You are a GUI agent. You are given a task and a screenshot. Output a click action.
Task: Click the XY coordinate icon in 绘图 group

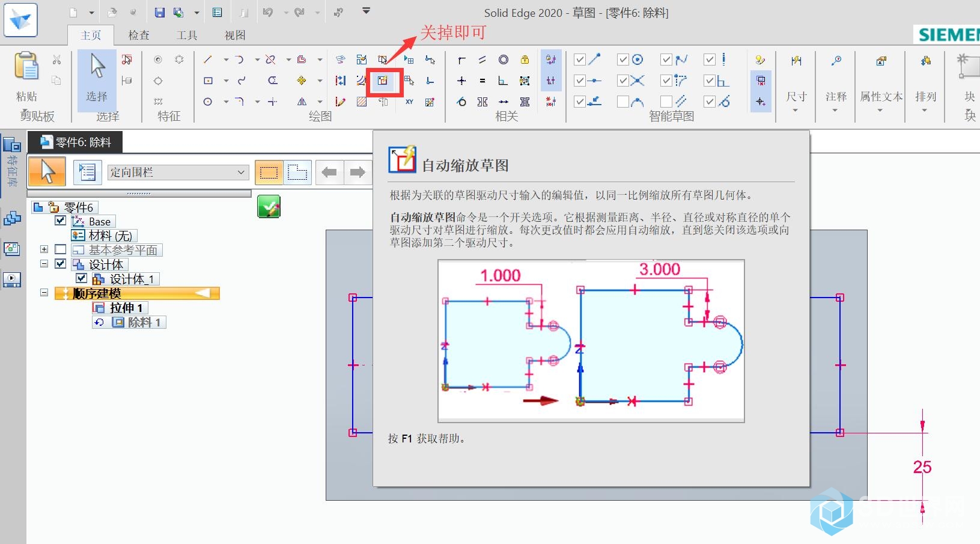(409, 102)
